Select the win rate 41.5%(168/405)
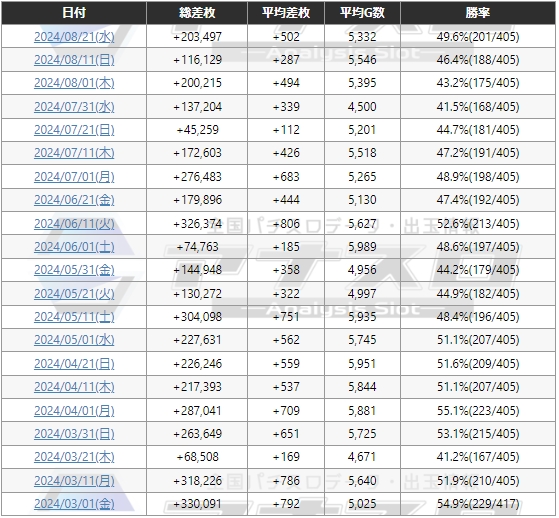Image resolution: width=559 pixels, height=518 pixels. click(478, 107)
